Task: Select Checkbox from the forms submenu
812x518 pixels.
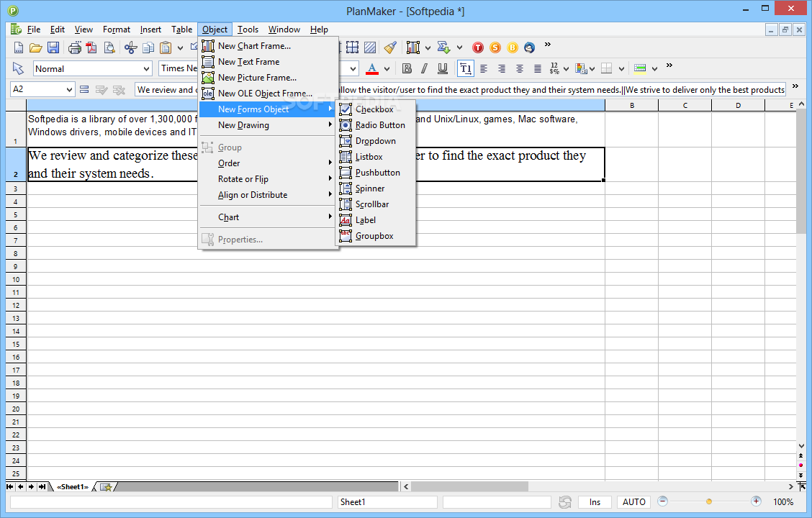Action: coord(376,109)
